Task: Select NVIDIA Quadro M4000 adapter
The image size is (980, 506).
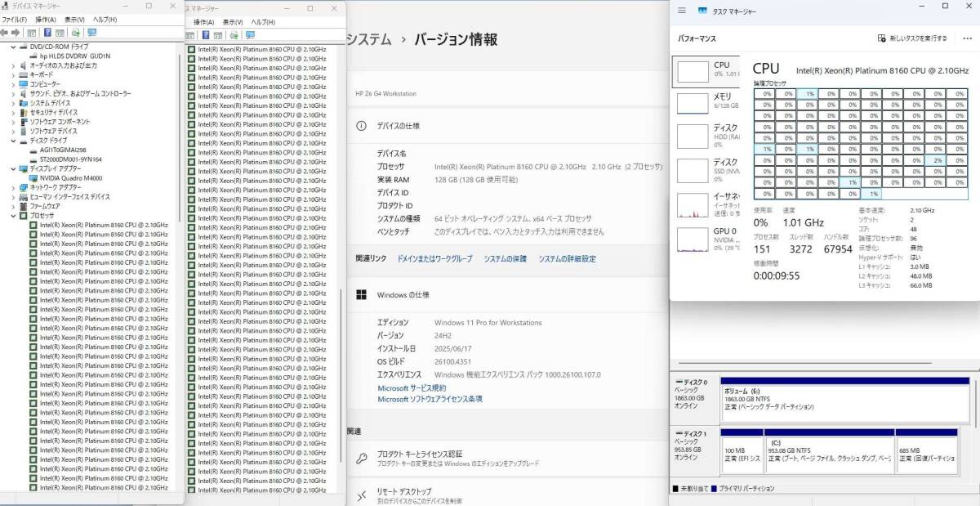Action: tap(71, 178)
